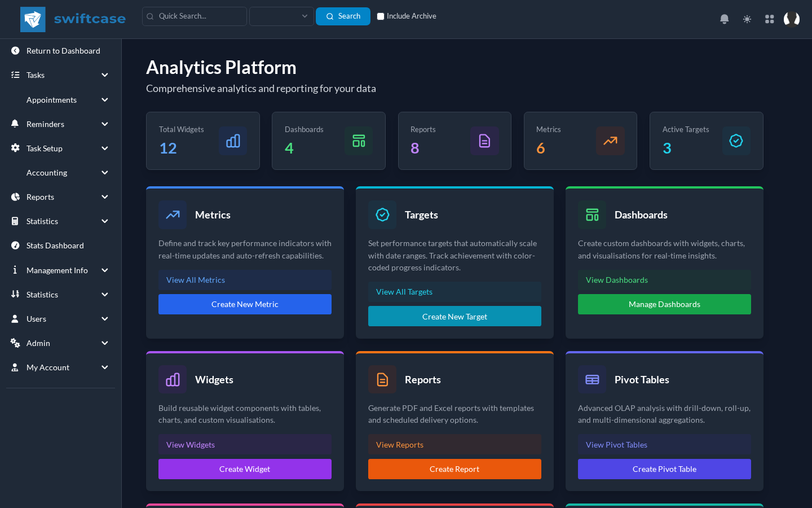Click the Pivot Tables card icon
Screen dimensions: 812x508
[592, 380]
